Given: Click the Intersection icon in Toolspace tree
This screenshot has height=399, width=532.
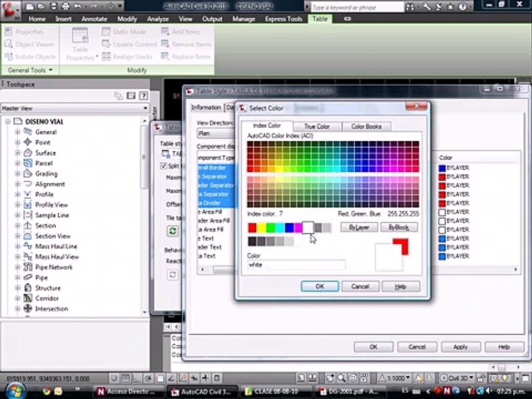Looking at the screenshot, I should pos(28,309).
